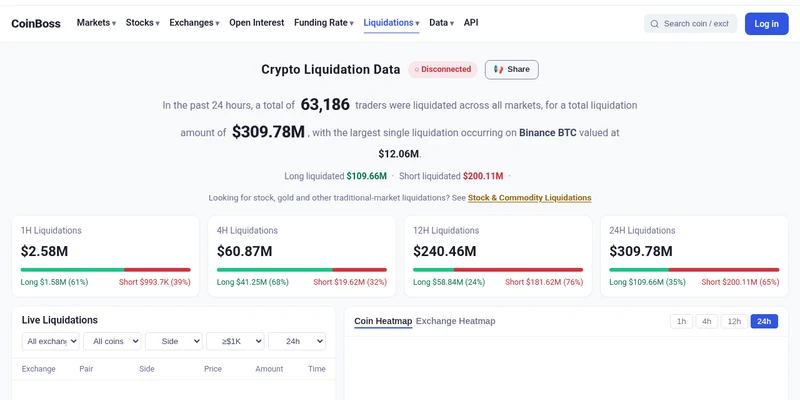The width and height of the screenshot is (800, 400).
Task: Click the 24H long/short ratio bar
Action: [694, 270]
